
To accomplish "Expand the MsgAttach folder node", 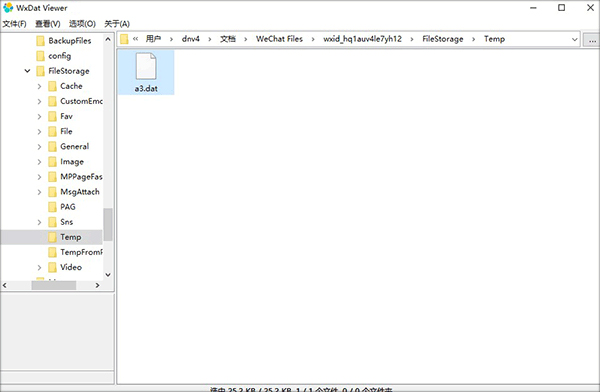I will click(x=39, y=192).
